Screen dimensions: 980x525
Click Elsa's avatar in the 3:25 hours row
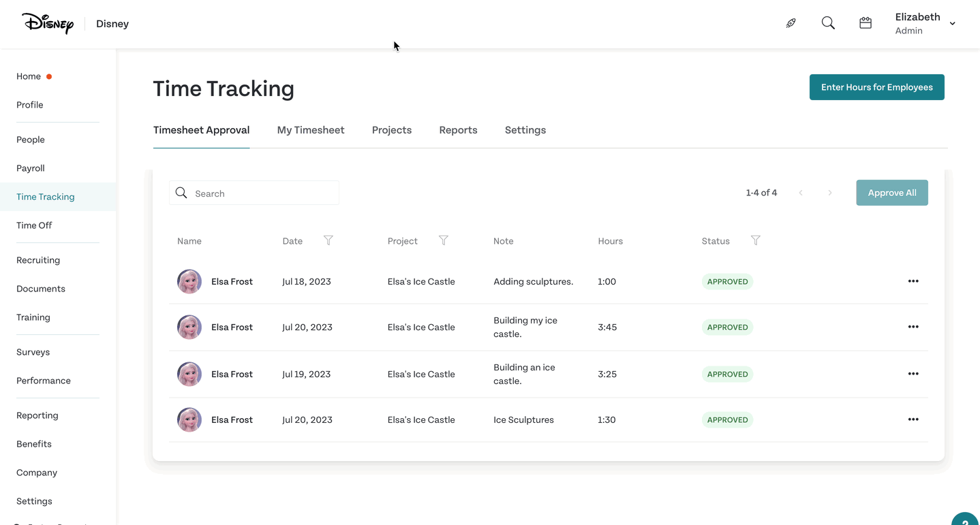pos(189,374)
